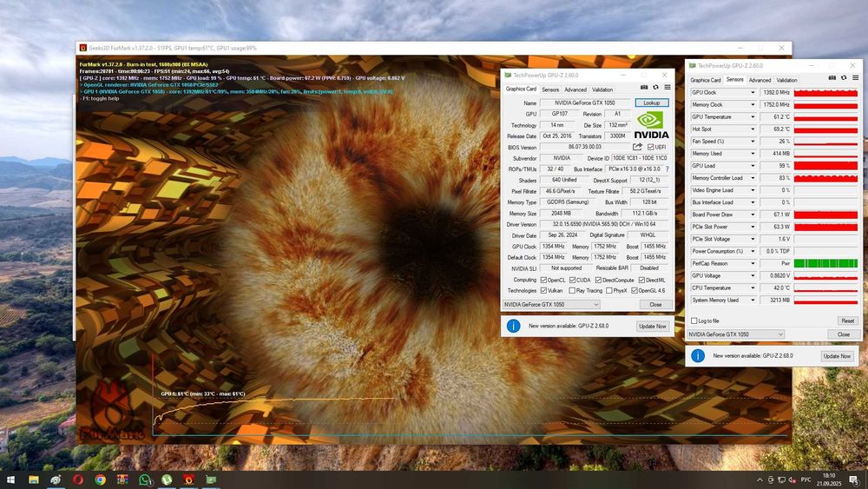Toggle the Vulkan checkbox
Image resolution: width=868 pixels, height=489 pixels.
click(543, 291)
